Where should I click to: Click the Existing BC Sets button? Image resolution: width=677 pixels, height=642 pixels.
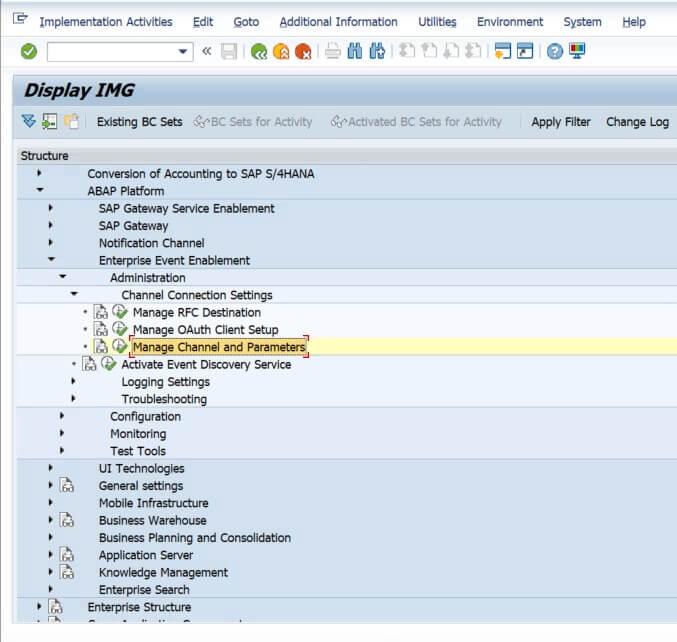[x=139, y=122]
